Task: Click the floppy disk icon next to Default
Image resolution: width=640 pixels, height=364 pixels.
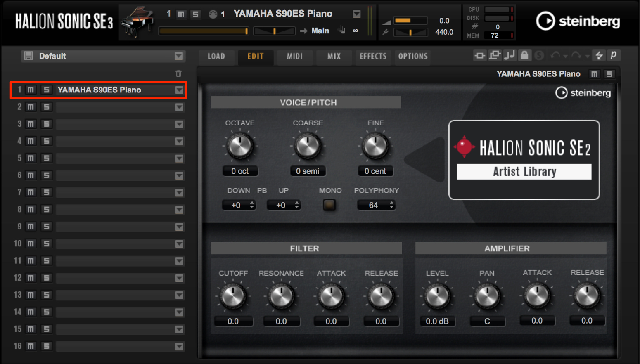Action: [x=28, y=56]
